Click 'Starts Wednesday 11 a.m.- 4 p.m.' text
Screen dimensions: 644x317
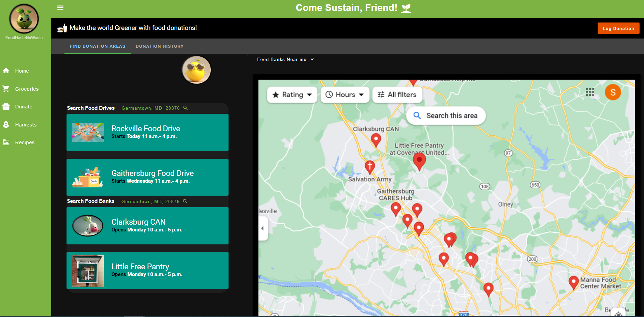coord(150,181)
